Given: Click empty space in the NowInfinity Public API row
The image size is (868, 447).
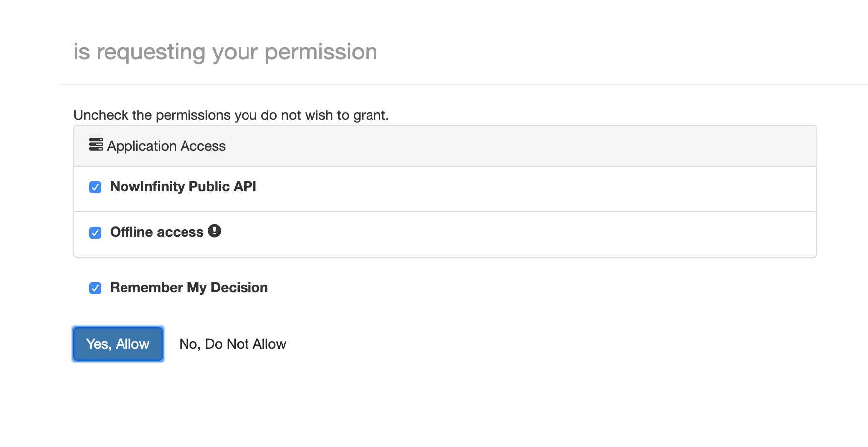Looking at the screenshot, I should coord(536,189).
